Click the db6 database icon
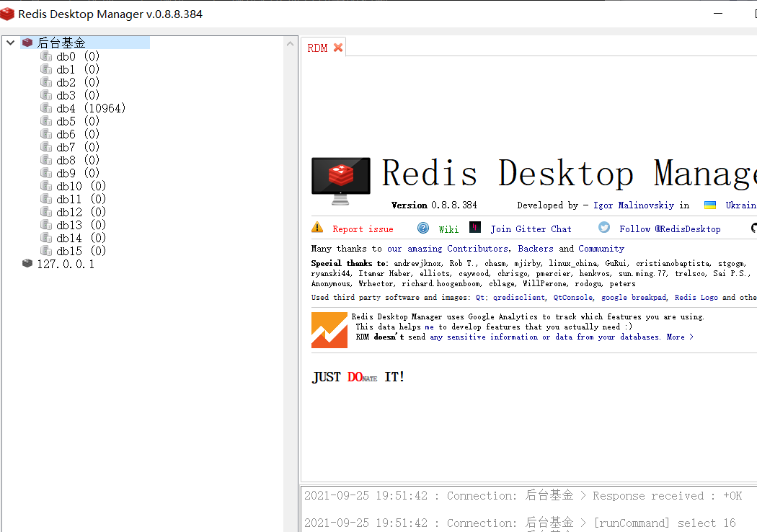Screen dimensions: 757x532 coord(46,134)
